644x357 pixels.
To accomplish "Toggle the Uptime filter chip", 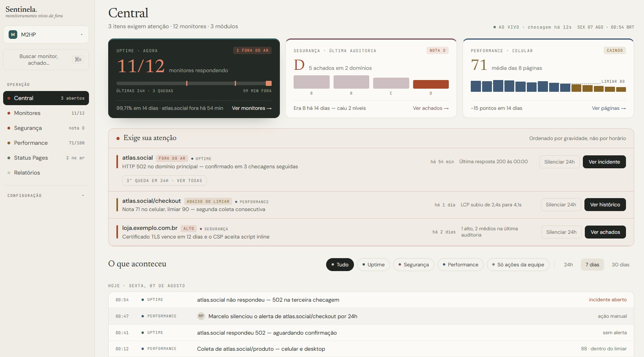I will coord(374,264).
